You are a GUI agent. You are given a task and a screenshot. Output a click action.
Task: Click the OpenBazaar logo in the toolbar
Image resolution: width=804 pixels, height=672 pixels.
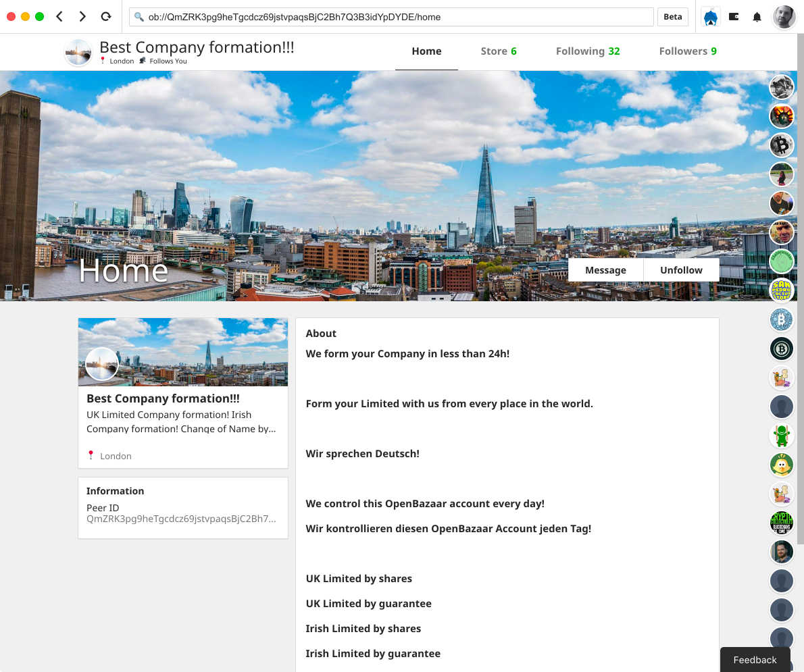(x=710, y=17)
